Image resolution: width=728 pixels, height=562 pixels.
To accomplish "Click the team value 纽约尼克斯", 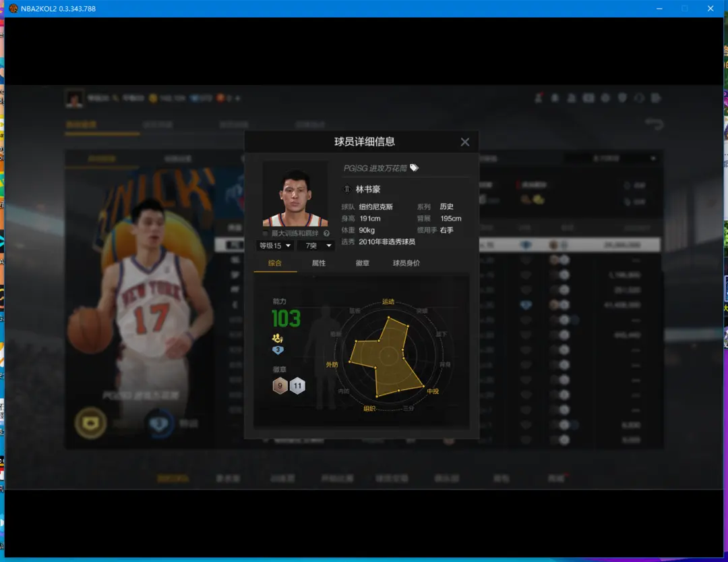I will pos(375,206).
